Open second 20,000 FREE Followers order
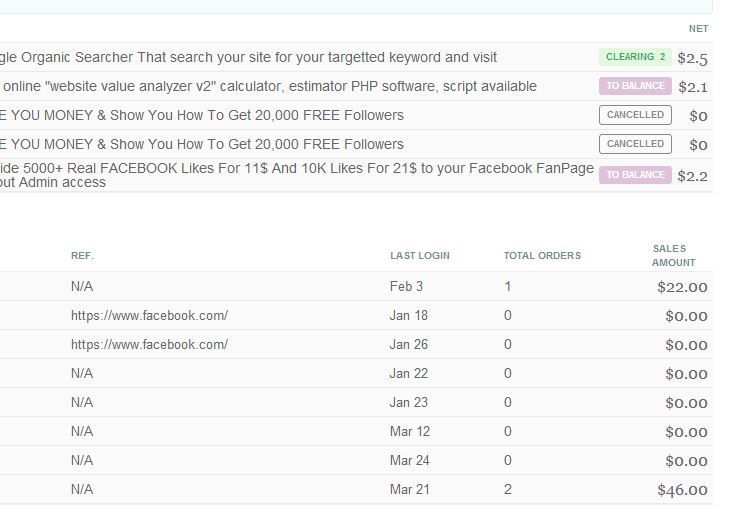Viewport: 739px width, 521px height. coord(202,144)
